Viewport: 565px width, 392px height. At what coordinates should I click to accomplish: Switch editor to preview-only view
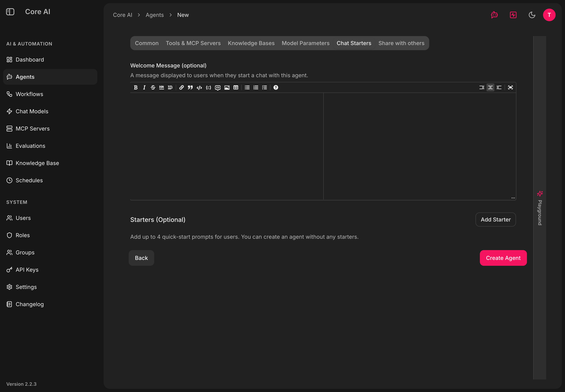499,87
